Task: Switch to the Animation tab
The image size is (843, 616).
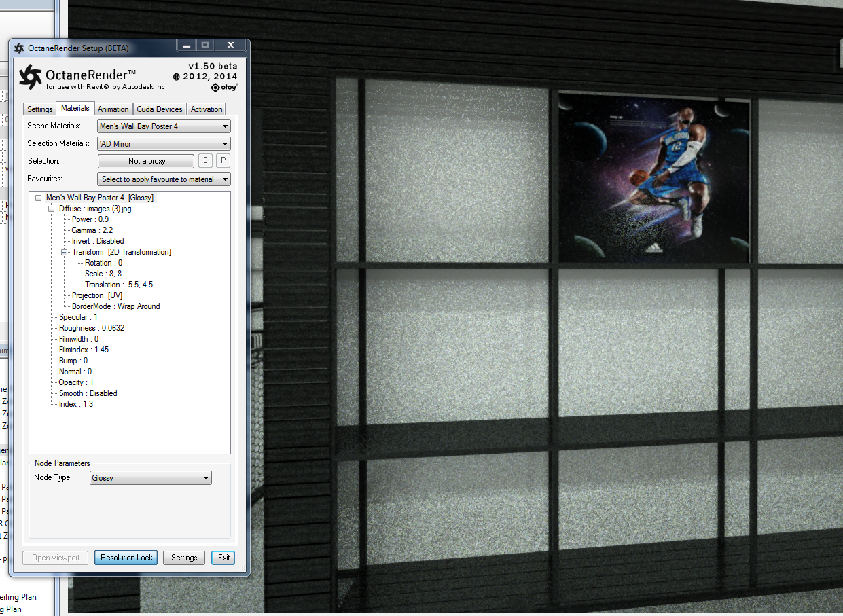Action: point(113,109)
